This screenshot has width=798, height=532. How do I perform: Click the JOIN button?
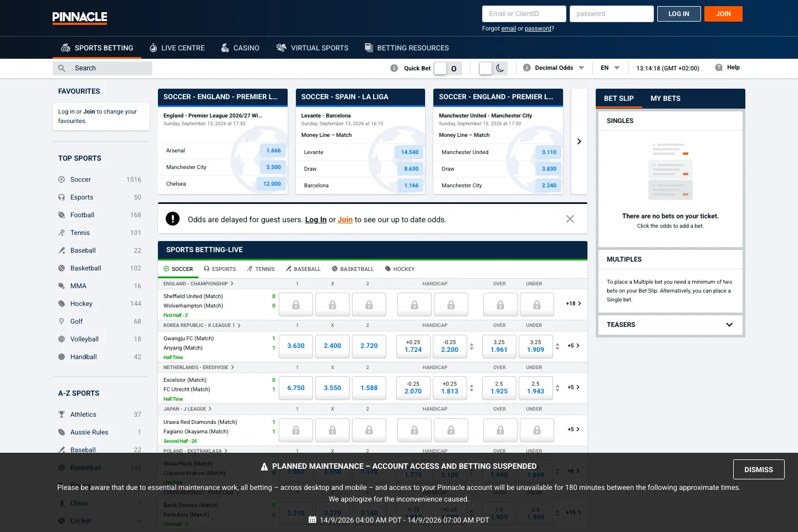(723, 14)
